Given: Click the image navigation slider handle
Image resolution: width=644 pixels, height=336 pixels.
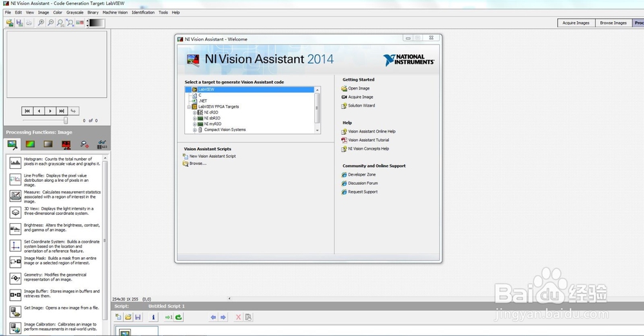Looking at the screenshot, I should [x=65, y=121].
